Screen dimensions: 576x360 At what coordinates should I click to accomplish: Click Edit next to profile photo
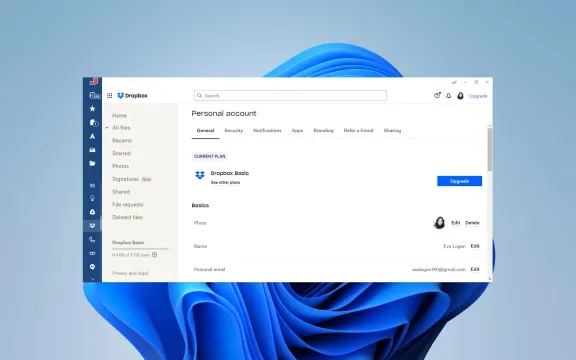[x=456, y=223]
